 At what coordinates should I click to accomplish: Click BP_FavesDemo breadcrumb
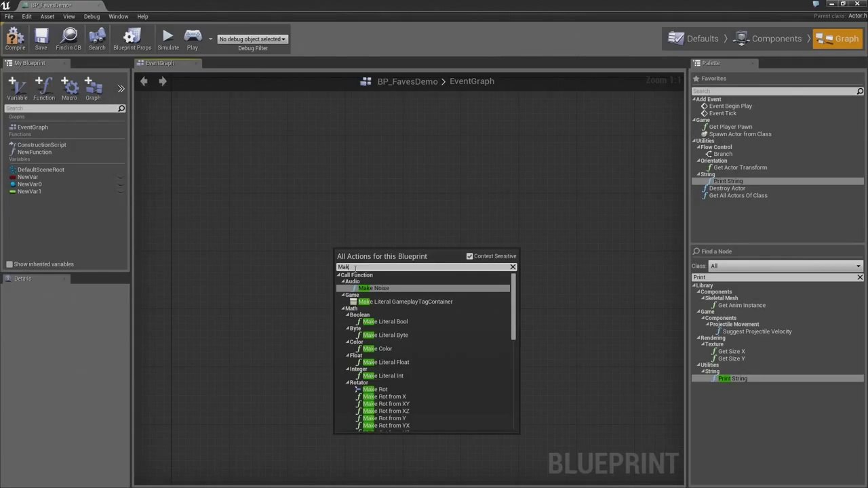point(408,81)
